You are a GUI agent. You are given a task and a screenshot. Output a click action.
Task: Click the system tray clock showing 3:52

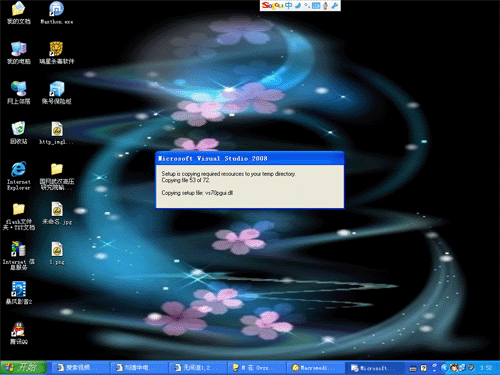(x=486, y=368)
